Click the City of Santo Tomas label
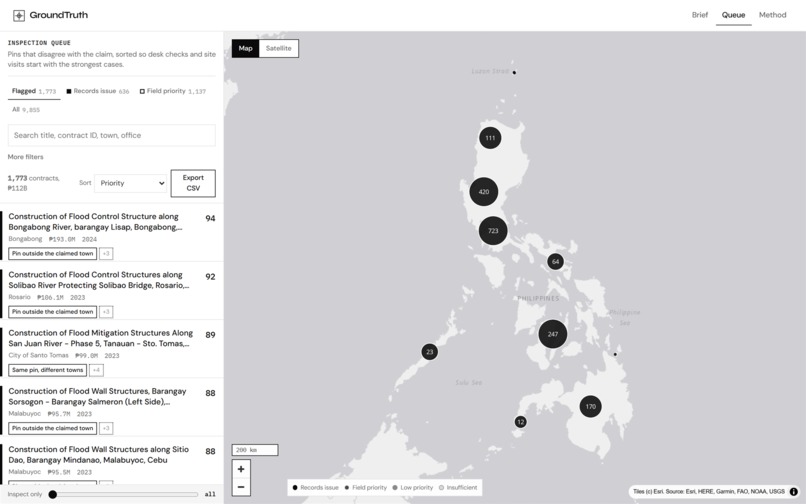This screenshot has width=806, height=504. point(39,355)
